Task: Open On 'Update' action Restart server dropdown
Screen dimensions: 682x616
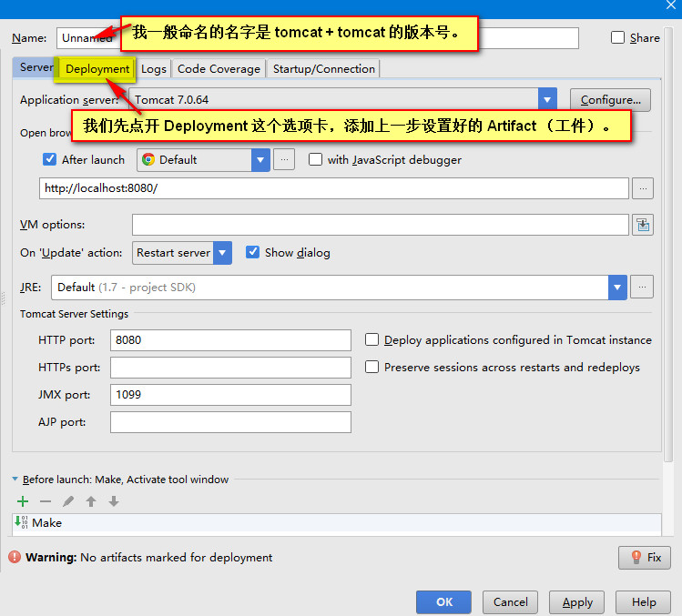Action: [222, 253]
